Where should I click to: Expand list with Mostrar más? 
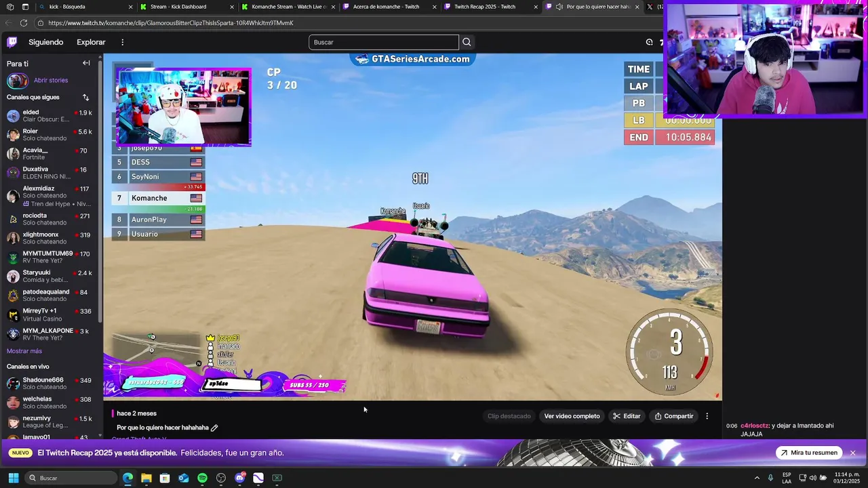coord(24,351)
